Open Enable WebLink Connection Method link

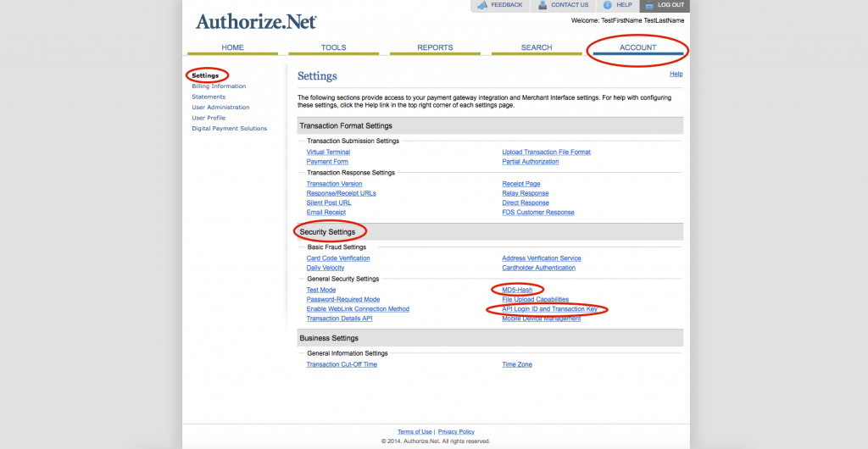[358, 309]
